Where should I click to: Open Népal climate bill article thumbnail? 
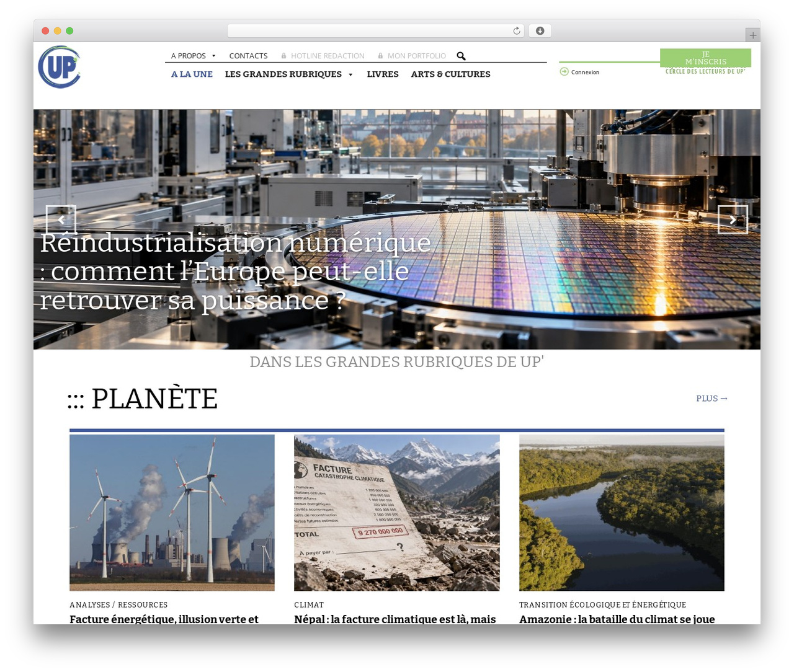tap(397, 513)
